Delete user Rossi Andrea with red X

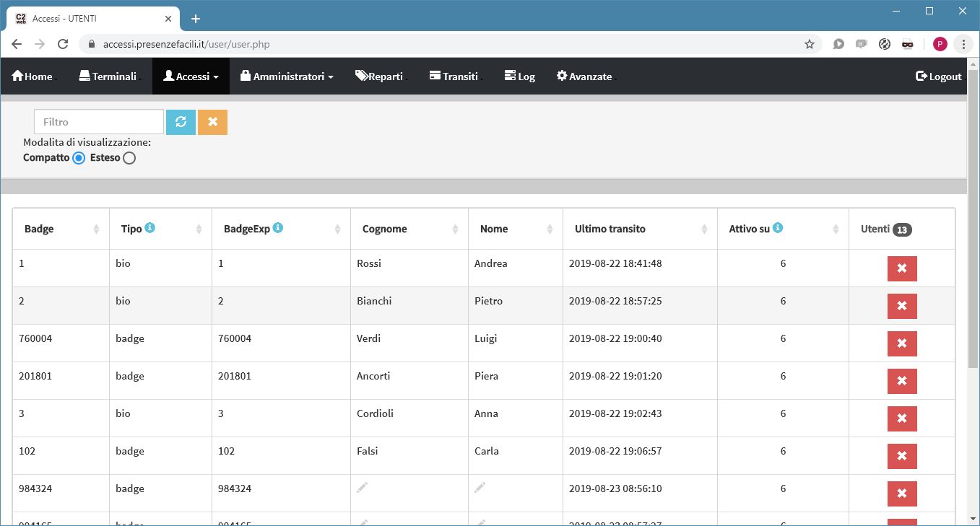901,268
